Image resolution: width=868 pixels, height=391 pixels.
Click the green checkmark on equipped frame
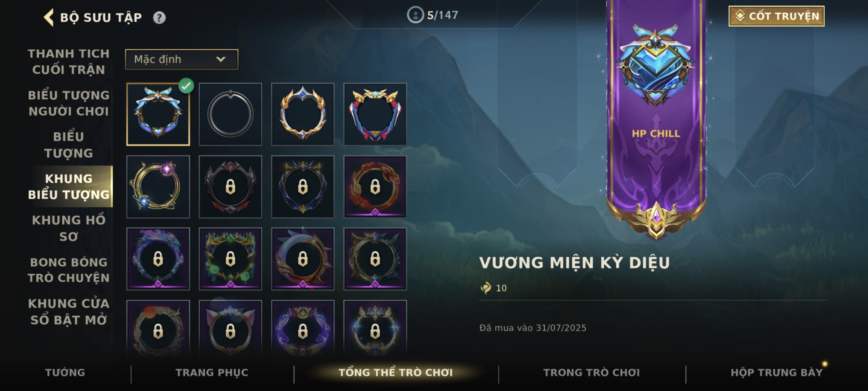186,86
